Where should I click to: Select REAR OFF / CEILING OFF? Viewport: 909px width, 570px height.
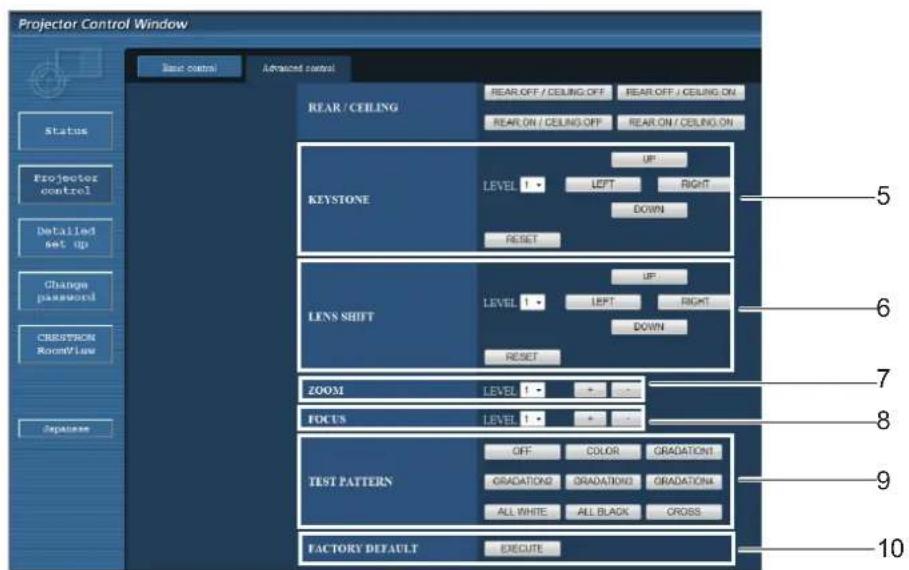pos(548,93)
